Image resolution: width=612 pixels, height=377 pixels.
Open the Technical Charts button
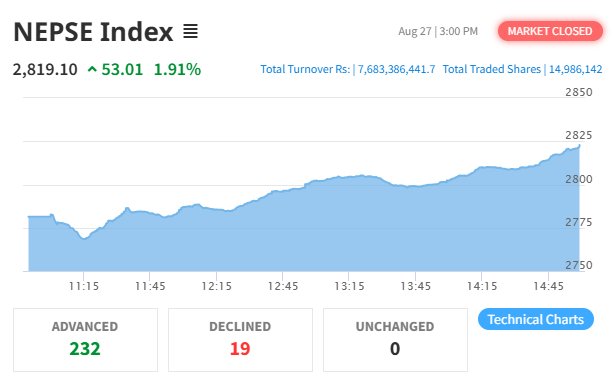click(536, 319)
